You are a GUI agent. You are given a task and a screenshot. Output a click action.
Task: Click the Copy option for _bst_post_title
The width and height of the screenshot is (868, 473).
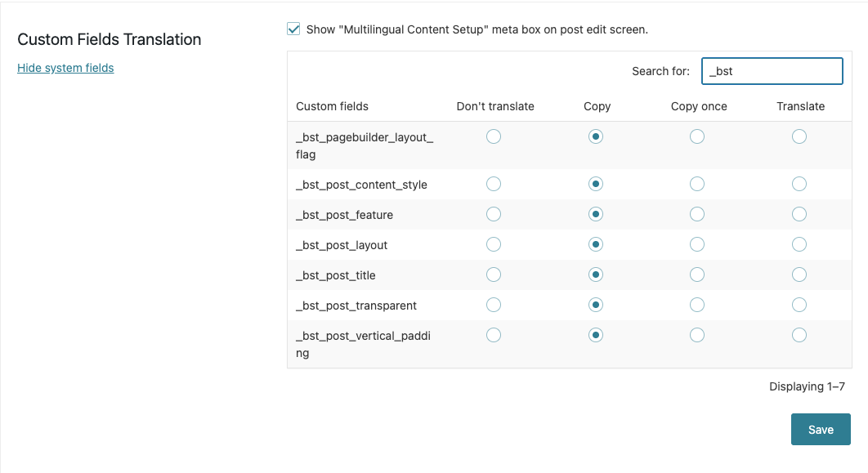point(596,275)
